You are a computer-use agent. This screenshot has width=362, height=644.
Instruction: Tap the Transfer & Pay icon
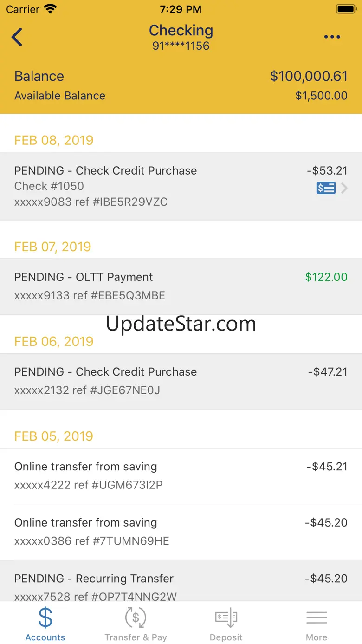click(x=136, y=618)
